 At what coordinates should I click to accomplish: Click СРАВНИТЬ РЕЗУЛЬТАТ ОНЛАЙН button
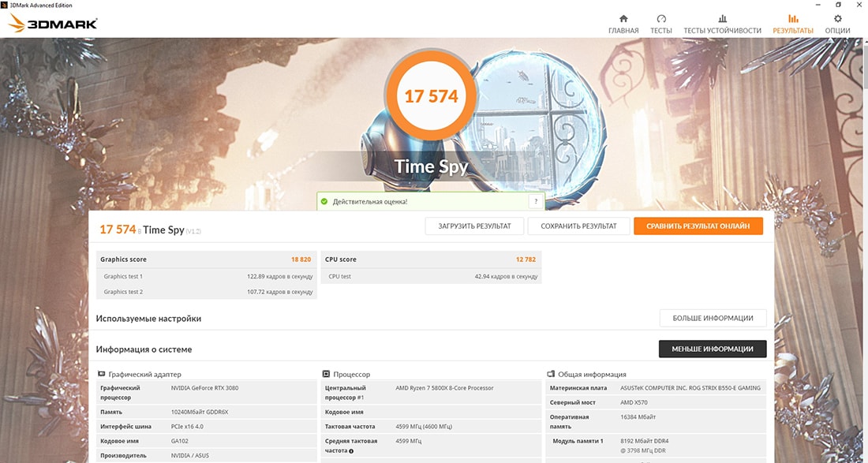[698, 226]
